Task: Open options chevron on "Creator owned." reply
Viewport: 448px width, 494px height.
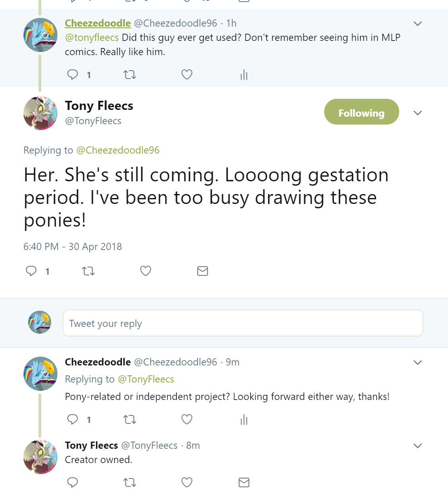Action: [x=417, y=446]
